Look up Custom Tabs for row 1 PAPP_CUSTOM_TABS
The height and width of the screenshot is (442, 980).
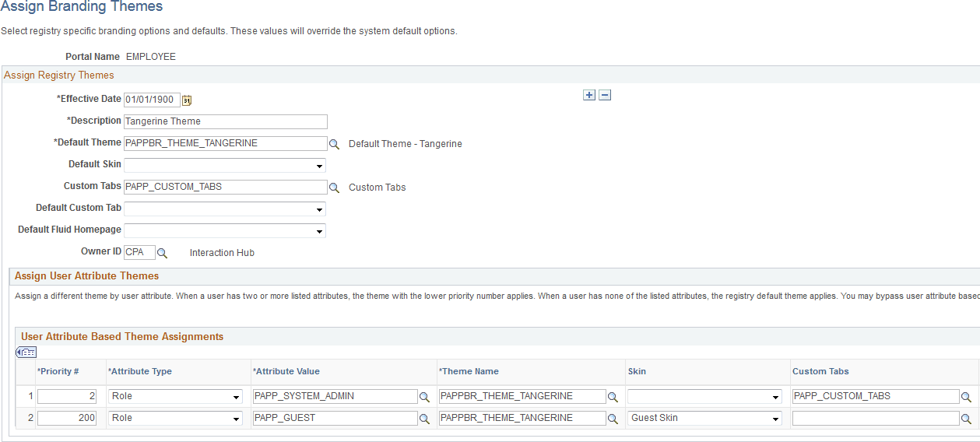966,397
